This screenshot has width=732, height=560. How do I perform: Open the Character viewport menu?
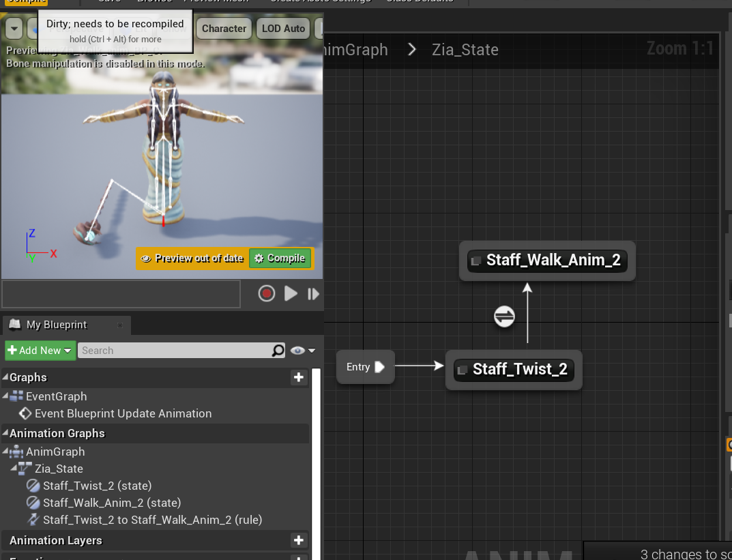[224, 29]
